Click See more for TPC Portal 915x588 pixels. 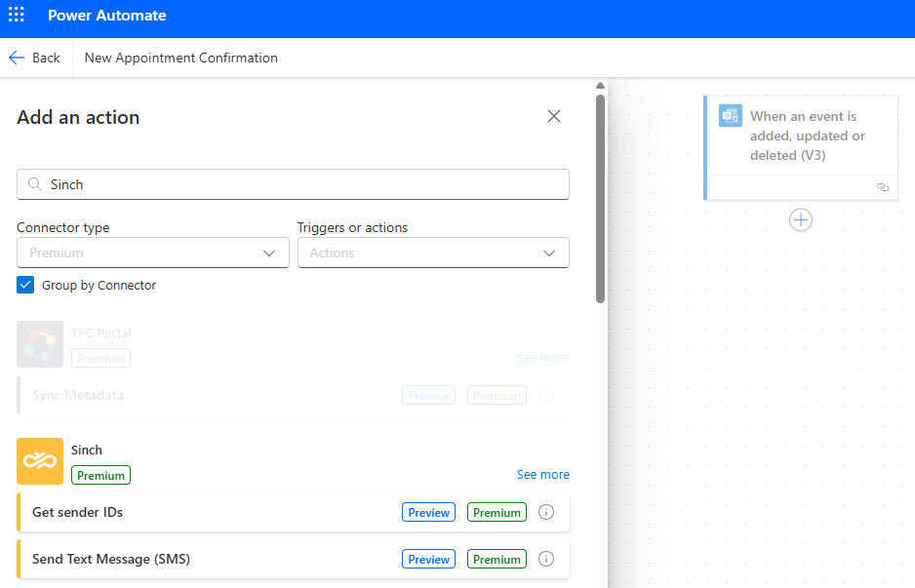(x=542, y=358)
